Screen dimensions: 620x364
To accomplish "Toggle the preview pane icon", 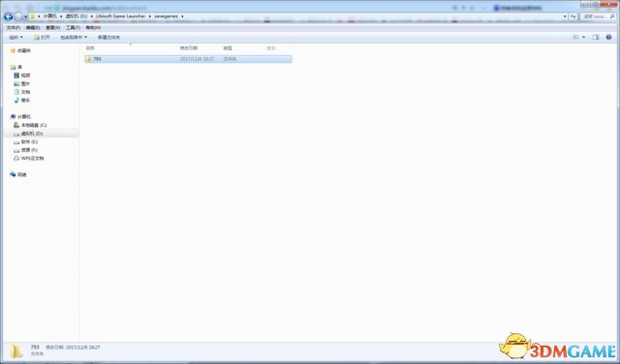I will pyautogui.click(x=596, y=37).
